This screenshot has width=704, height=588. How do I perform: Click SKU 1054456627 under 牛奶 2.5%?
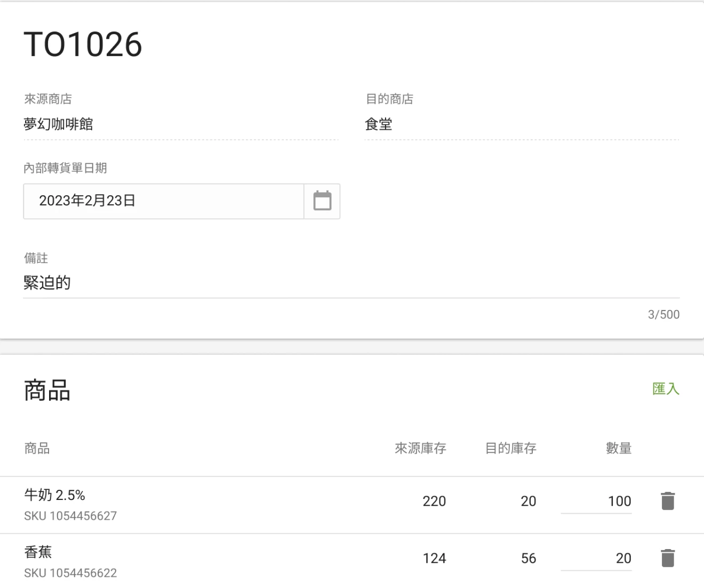click(x=70, y=516)
